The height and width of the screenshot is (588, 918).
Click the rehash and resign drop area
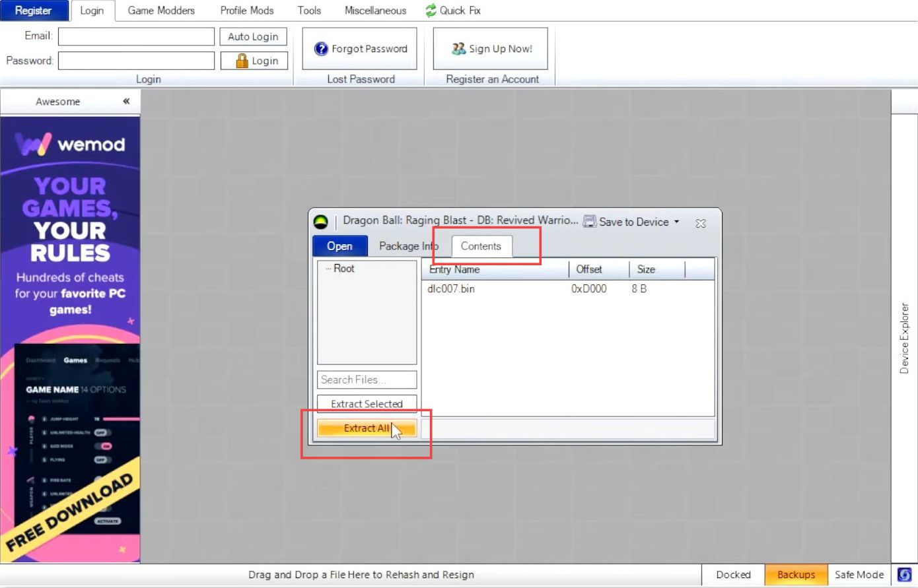click(x=361, y=575)
